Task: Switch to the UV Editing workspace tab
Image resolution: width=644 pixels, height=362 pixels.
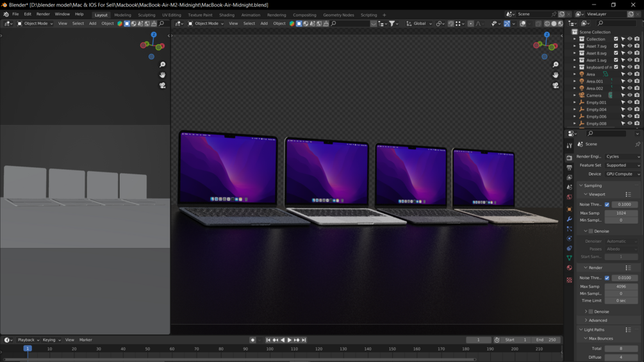Action: point(171,15)
